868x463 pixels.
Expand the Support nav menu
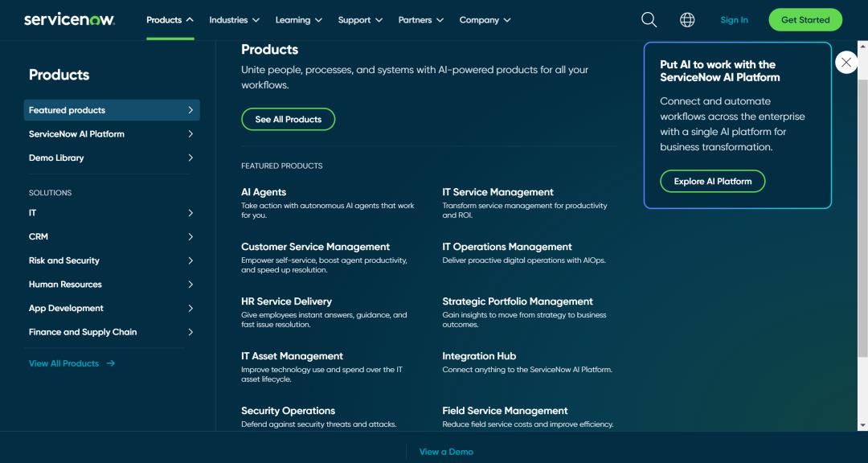[x=360, y=20]
